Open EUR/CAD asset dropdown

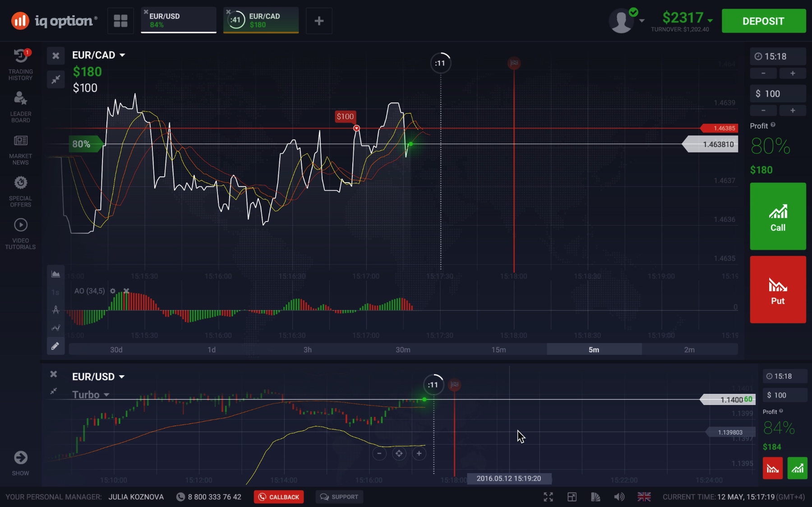click(98, 55)
